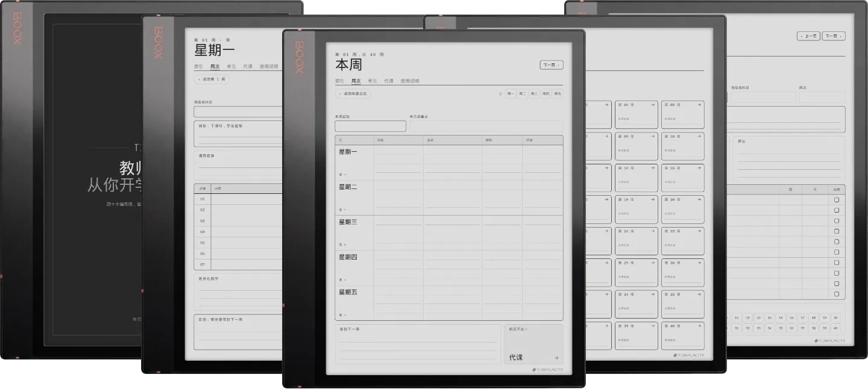The width and height of the screenshot is (868, 389).
Task: Tick the bottom checkbox in the 完成 column
Action: pos(837,294)
